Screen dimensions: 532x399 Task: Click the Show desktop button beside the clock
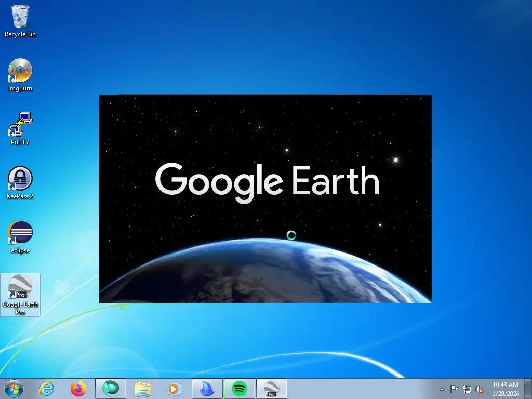pos(528,389)
